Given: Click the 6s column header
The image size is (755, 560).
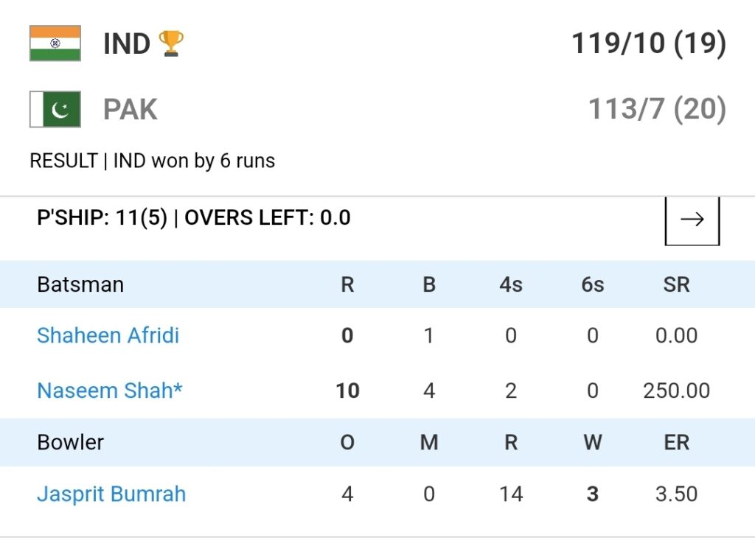Looking at the screenshot, I should (x=593, y=284).
